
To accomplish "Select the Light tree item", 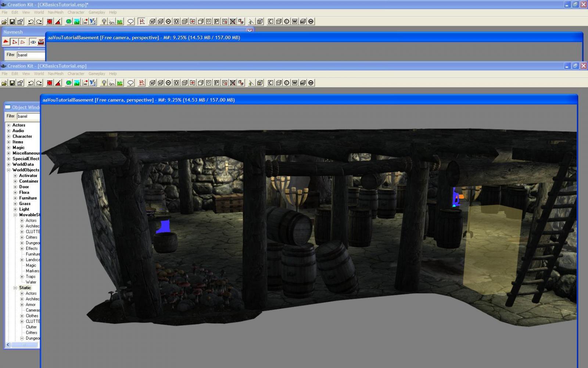I will click(24, 209).
